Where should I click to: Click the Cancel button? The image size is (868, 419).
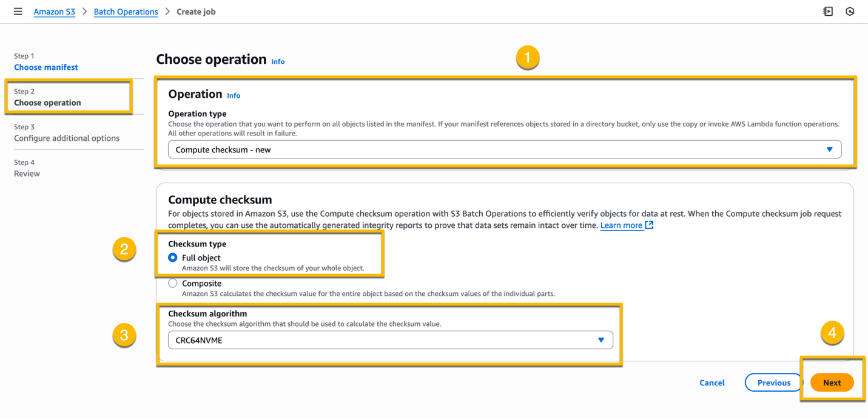pos(712,383)
